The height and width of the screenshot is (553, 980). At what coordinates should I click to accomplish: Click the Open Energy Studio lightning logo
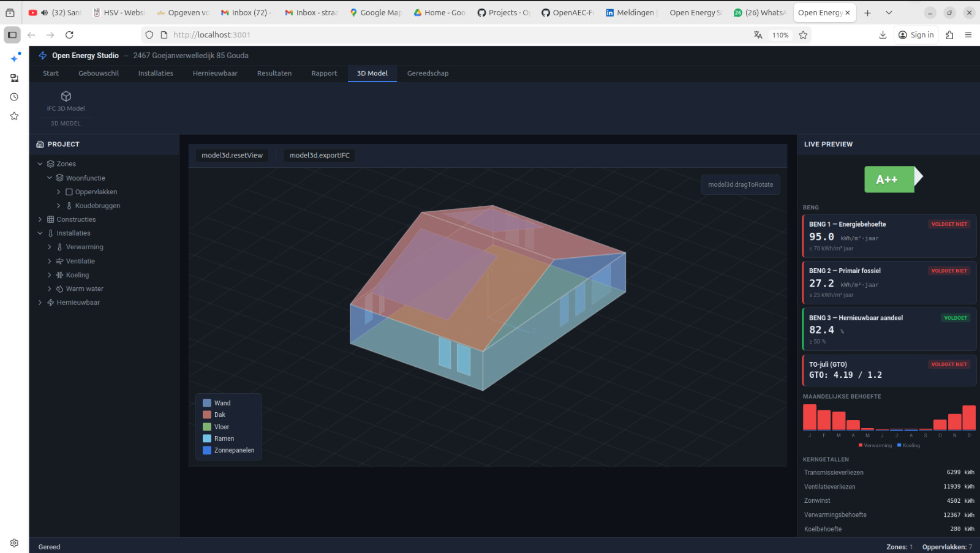(x=43, y=56)
